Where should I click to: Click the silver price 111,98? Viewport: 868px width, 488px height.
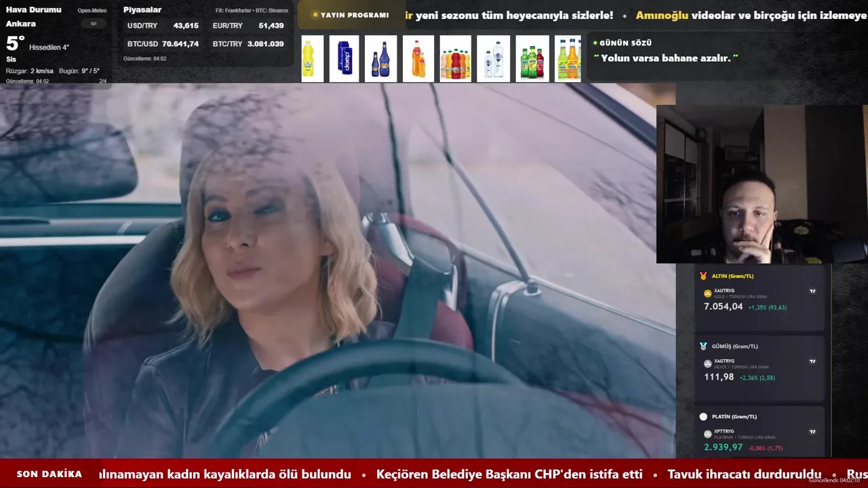[x=719, y=378]
